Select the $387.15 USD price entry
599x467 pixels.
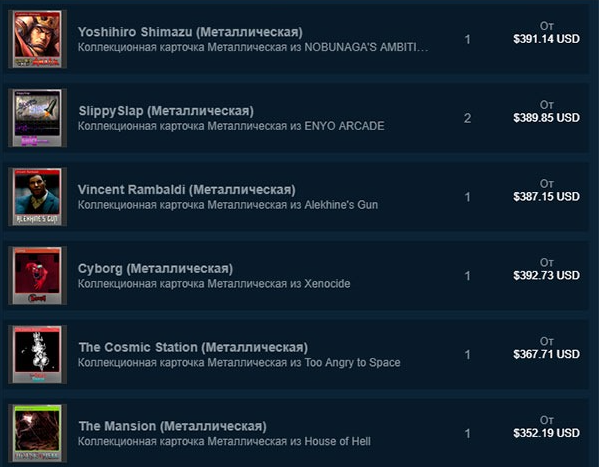546,196
